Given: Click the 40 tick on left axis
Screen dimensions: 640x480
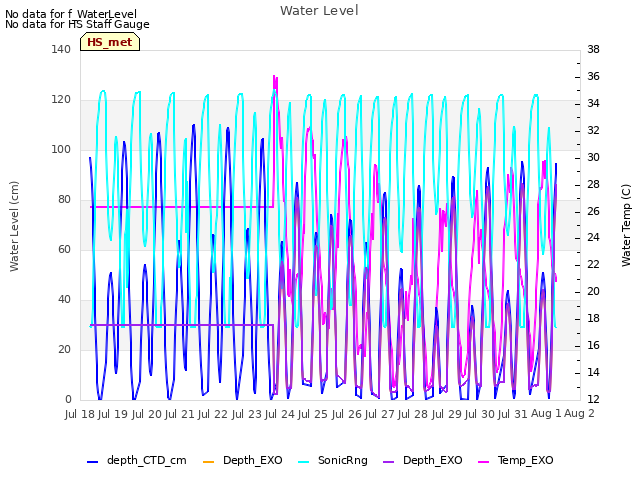Looking at the screenshot, I should (x=64, y=300).
